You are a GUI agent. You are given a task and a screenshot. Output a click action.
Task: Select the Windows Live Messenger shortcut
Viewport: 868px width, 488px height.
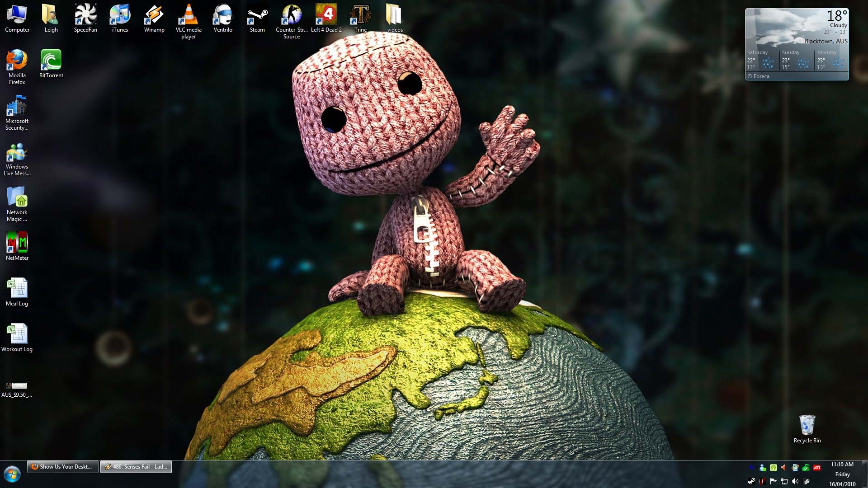17,159
